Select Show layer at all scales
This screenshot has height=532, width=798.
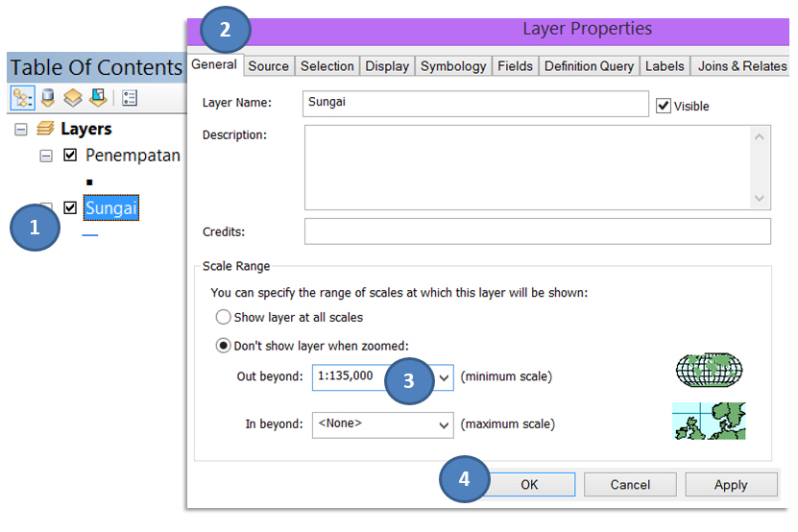224,317
